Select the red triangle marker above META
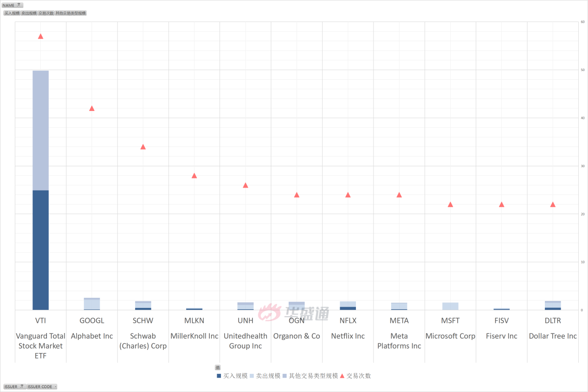 click(x=399, y=195)
